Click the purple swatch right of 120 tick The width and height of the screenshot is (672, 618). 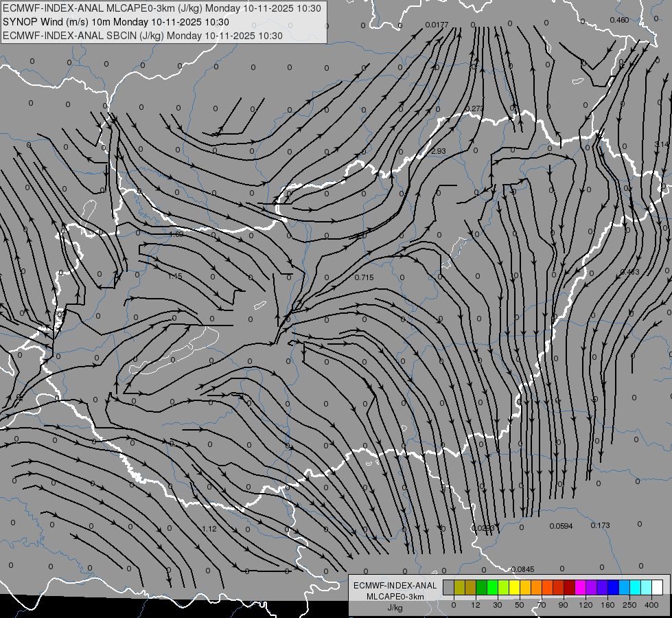[592, 587]
